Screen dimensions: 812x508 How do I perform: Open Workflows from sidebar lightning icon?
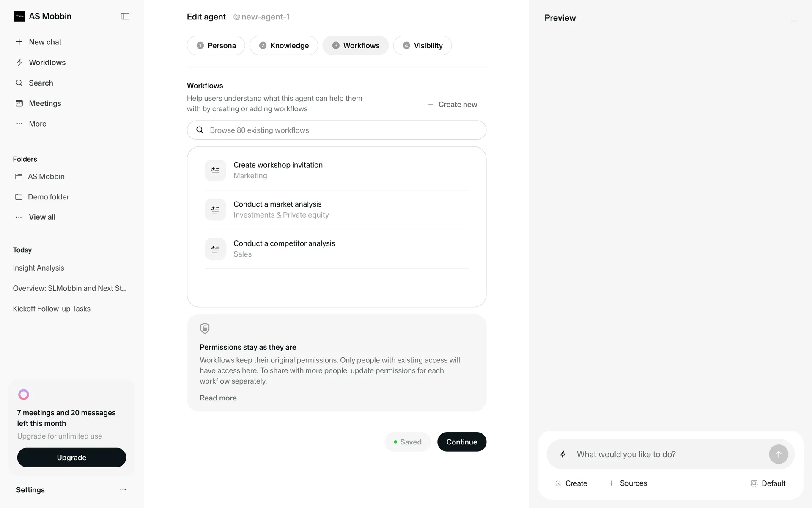point(19,63)
